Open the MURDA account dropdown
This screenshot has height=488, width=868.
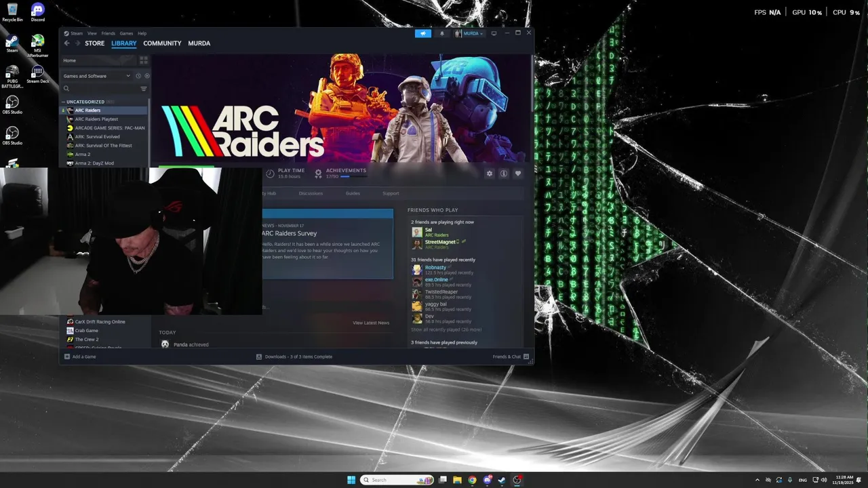(x=469, y=33)
